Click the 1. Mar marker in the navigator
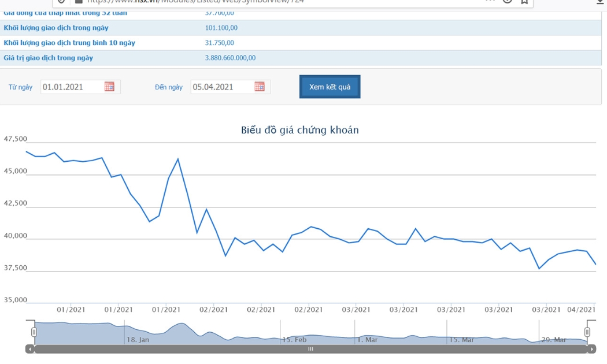 coord(367,340)
